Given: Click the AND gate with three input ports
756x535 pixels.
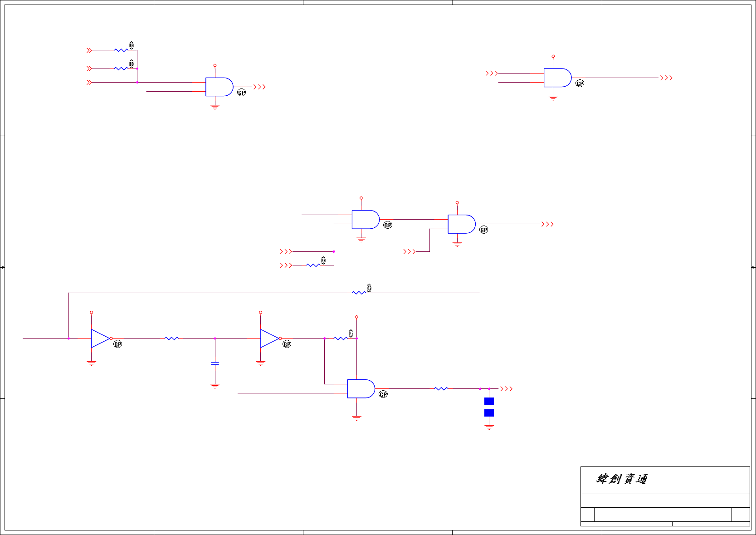Looking at the screenshot, I should [219, 87].
